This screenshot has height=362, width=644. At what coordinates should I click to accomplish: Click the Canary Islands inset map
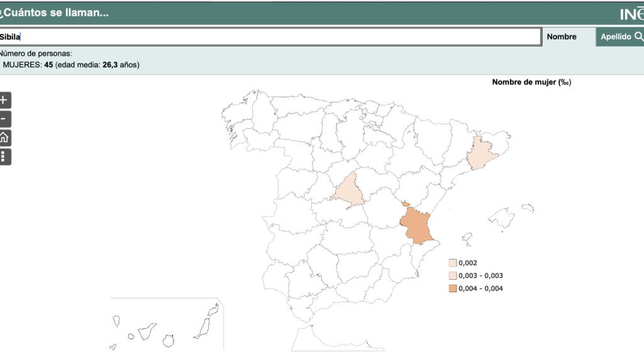pos(167,326)
